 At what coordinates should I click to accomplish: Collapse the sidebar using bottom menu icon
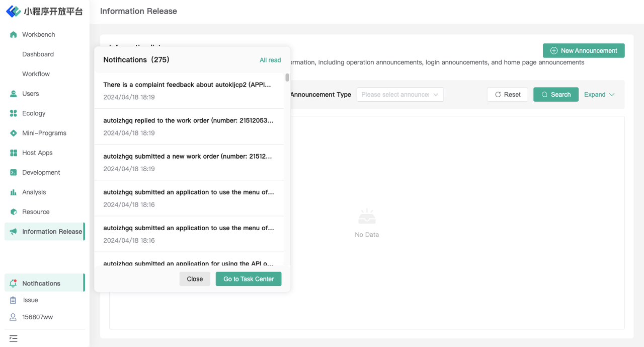(x=14, y=338)
